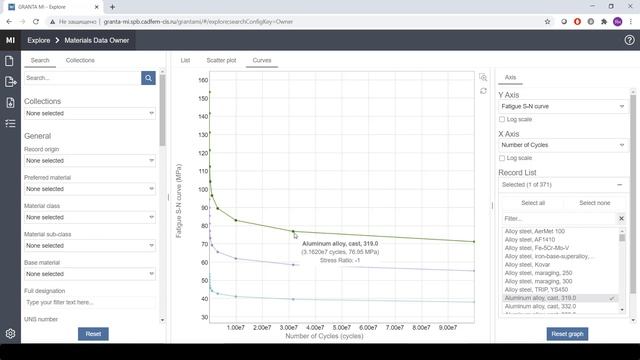Switch to the Scatter plot tab
Viewport: 640px width, 360px height.
pos(221,60)
